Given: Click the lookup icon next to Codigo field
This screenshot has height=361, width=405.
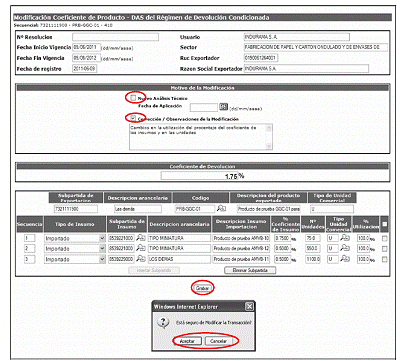Looking at the screenshot, I should [221, 209].
